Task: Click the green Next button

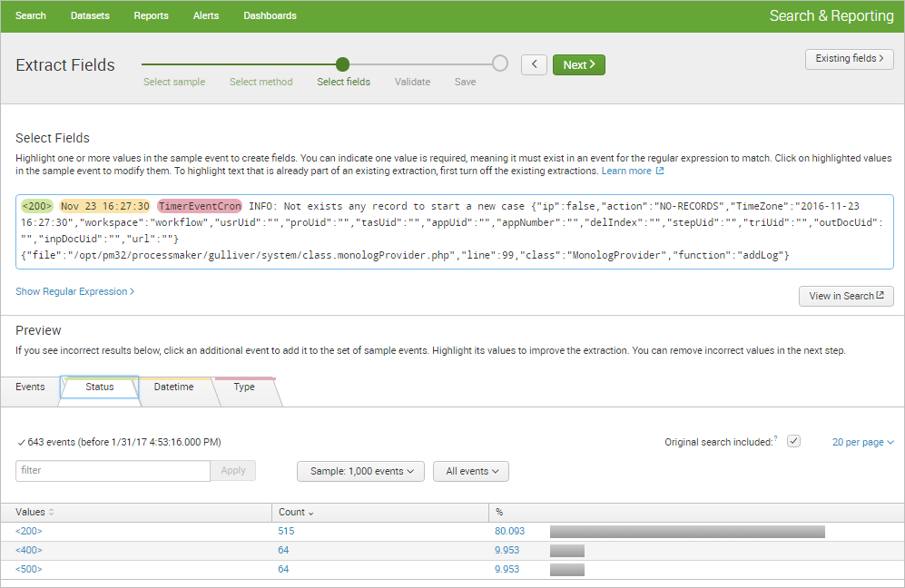Action: 578,64
